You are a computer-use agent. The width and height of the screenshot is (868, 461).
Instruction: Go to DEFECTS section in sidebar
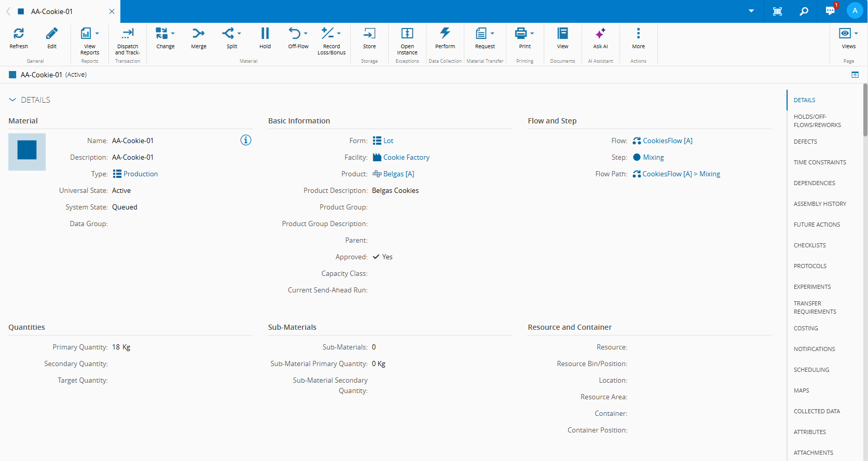tap(805, 142)
